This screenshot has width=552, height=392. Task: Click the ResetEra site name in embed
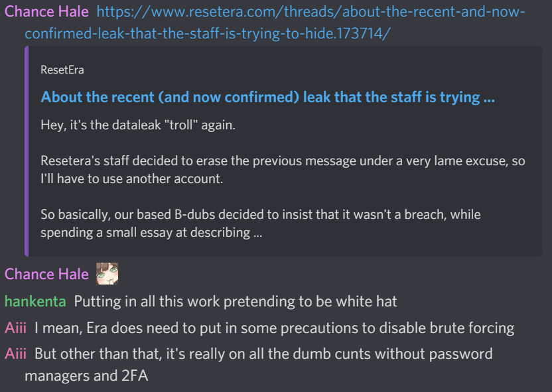pyautogui.click(x=62, y=70)
